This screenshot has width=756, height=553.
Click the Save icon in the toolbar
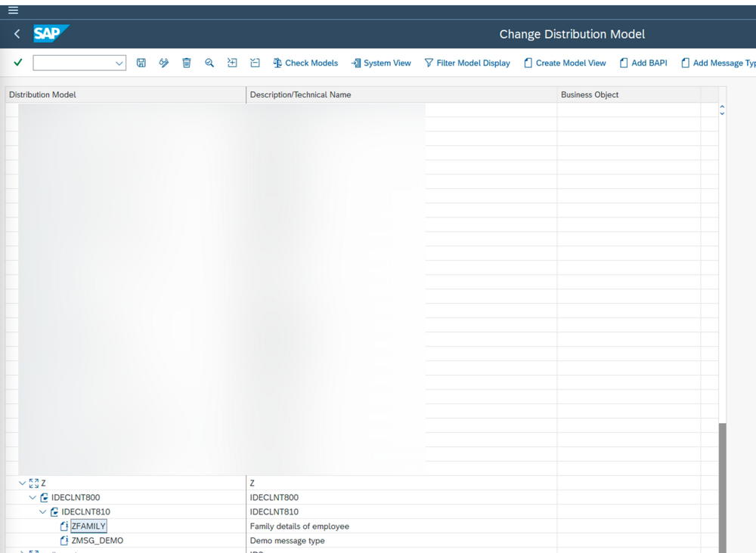point(141,63)
